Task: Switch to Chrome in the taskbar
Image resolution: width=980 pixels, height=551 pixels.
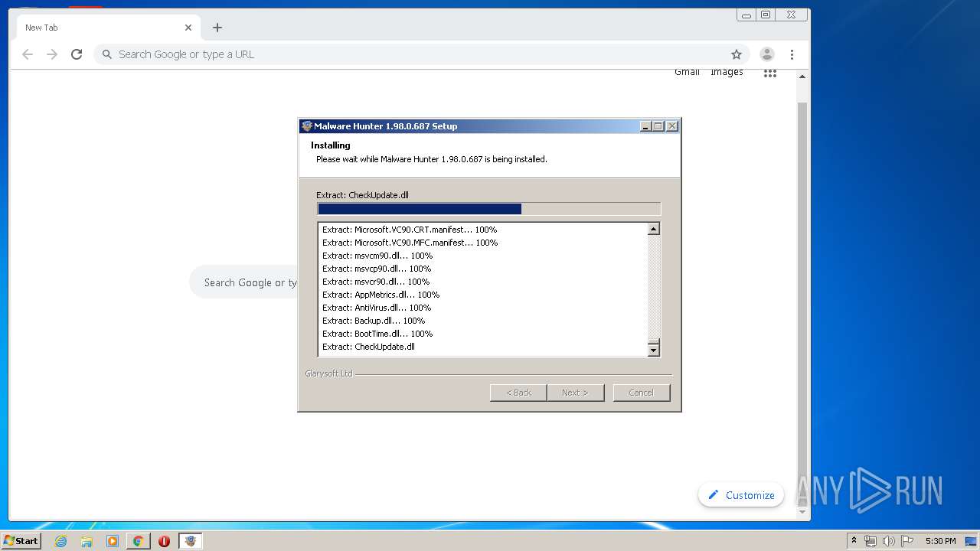Action: pyautogui.click(x=139, y=541)
